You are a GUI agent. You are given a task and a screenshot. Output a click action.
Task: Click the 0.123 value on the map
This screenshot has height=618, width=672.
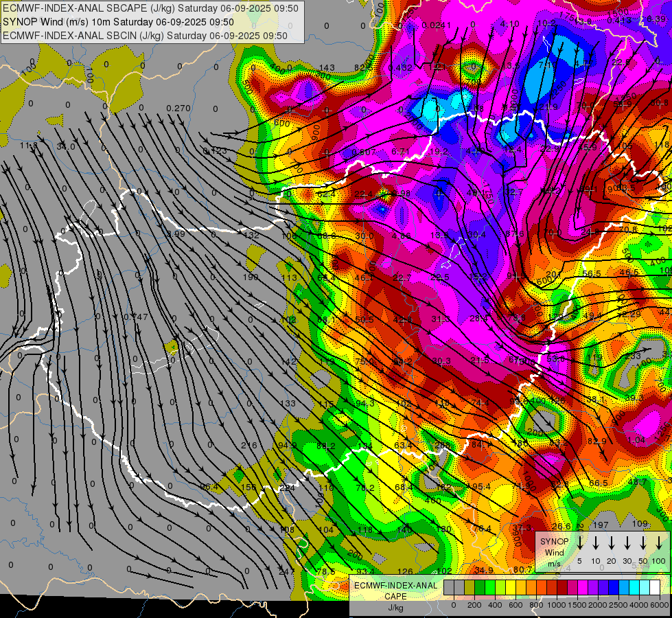coord(215,150)
